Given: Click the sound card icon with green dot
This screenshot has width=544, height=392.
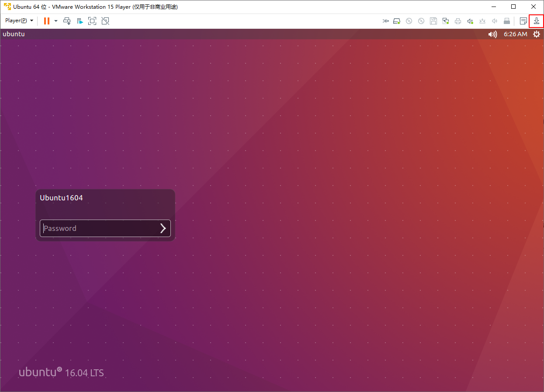Looking at the screenshot, I should coord(470,21).
